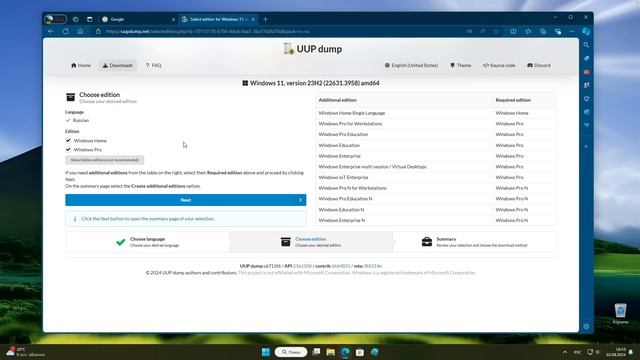Click the address bar URL
The height and width of the screenshot is (360, 640).
[x=207, y=31]
